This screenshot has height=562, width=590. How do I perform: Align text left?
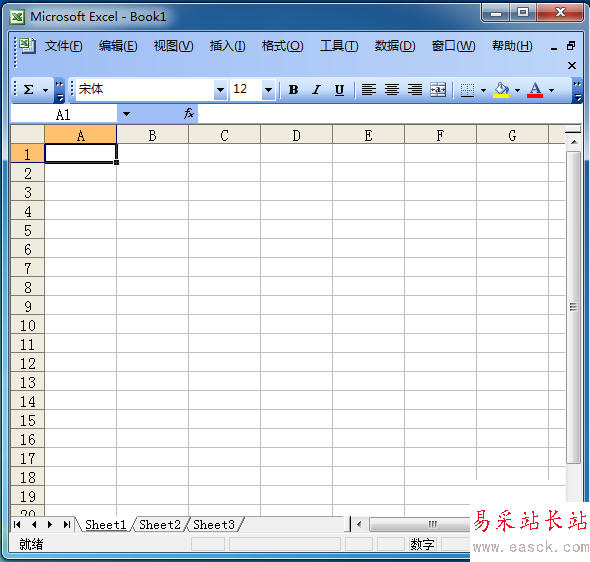tap(369, 90)
